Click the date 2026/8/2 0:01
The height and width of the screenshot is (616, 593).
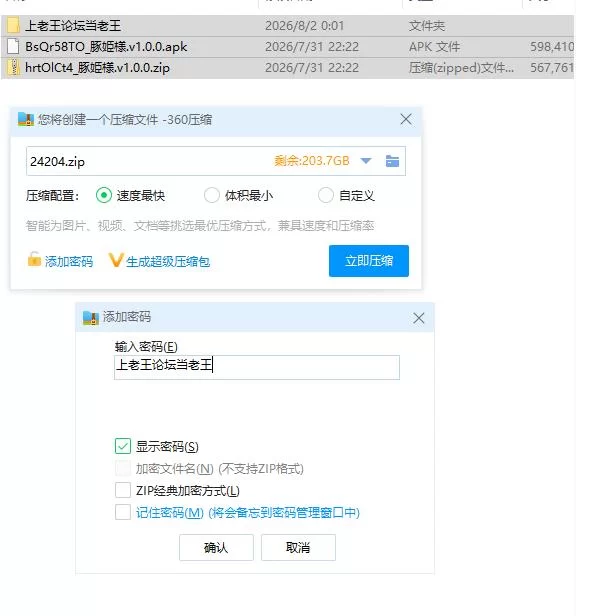[x=305, y=26]
